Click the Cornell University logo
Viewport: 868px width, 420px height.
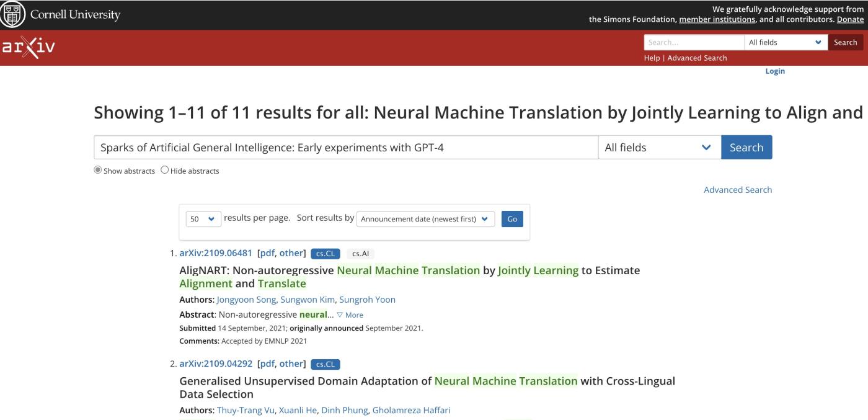61,15
